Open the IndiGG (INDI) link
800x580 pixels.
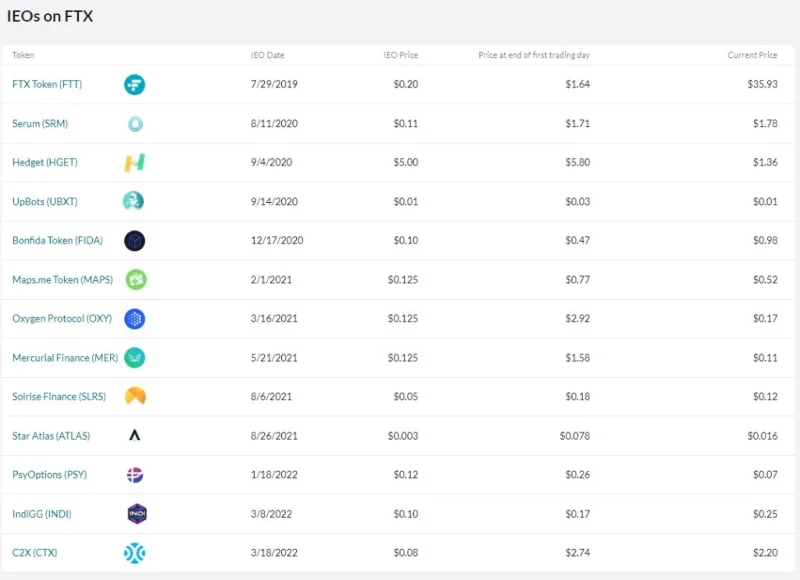point(42,514)
